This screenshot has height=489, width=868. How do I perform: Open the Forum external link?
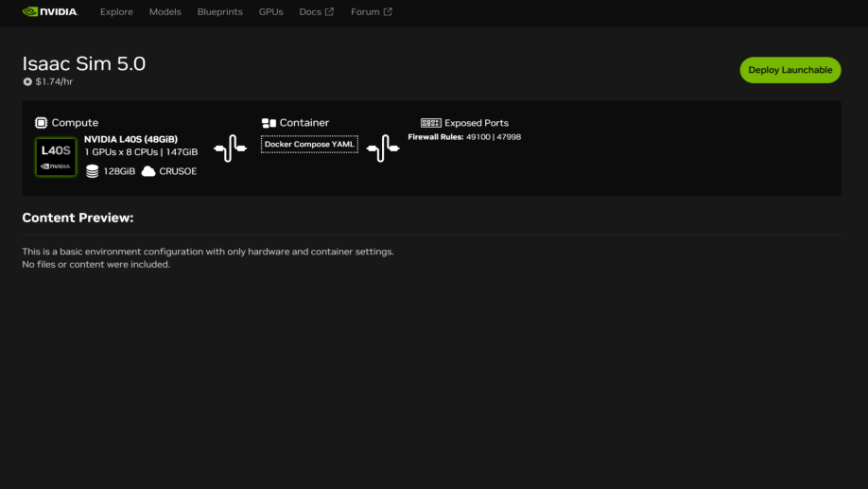point(371,11)
